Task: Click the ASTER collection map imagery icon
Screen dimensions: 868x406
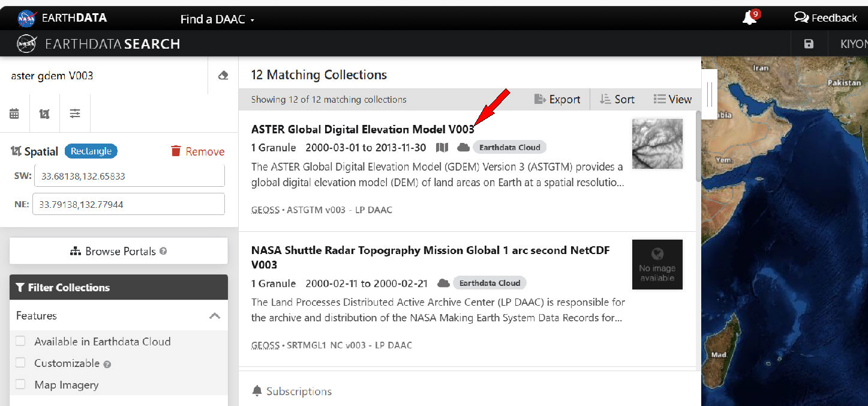Action: pyautogui.click(x=442, y=148)
